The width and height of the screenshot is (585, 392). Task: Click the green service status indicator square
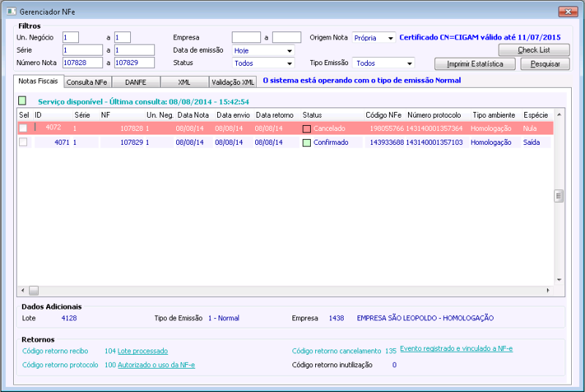[x=23, y=100]
